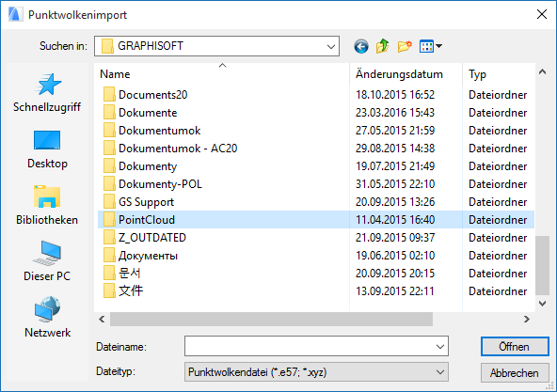Go up one folder level icon
This screenshot has height=392, width=557.
coord(383,46)
